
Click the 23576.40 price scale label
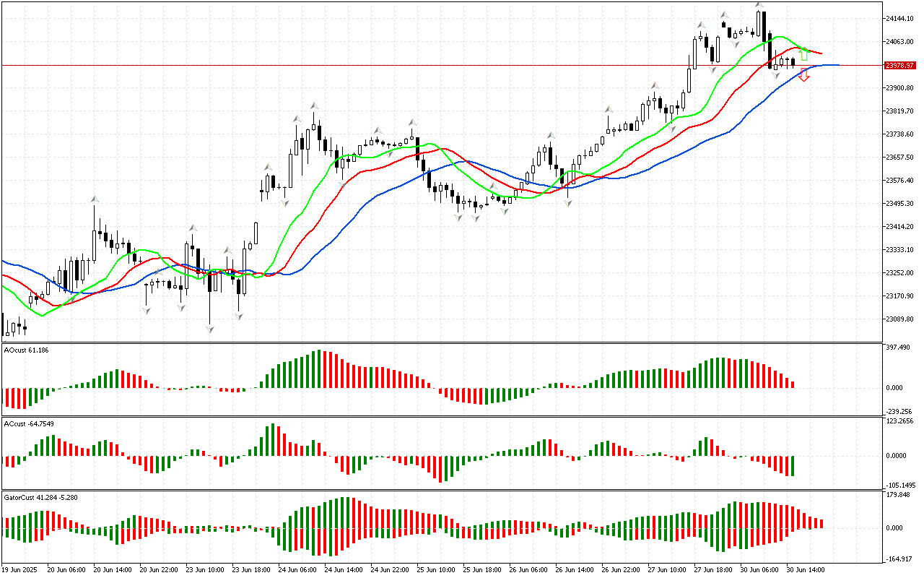(x=900, y=181)
